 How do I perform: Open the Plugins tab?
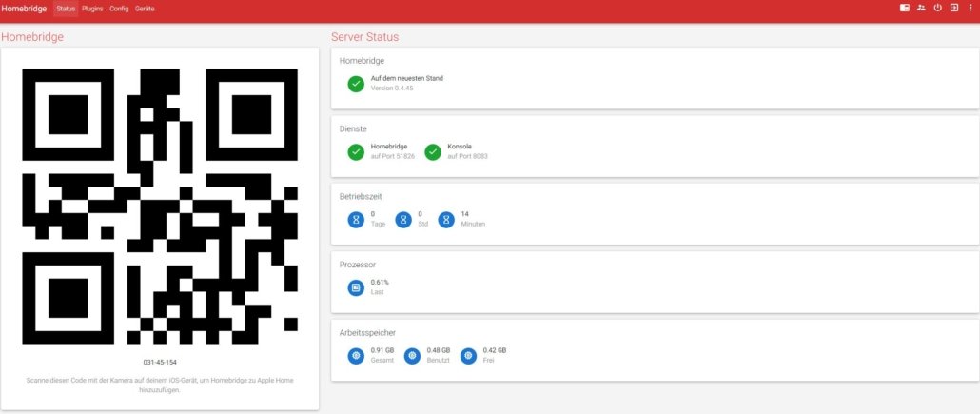pos(92,9)
